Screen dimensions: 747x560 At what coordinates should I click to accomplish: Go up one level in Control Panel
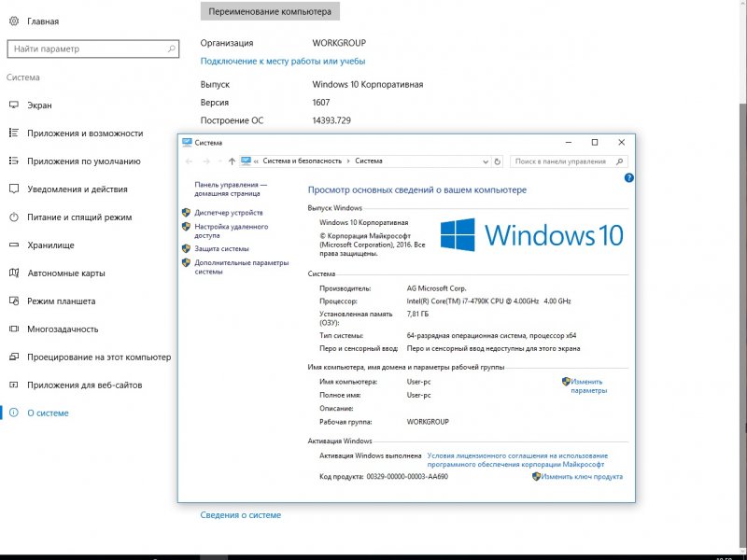[x=232, y=161]
